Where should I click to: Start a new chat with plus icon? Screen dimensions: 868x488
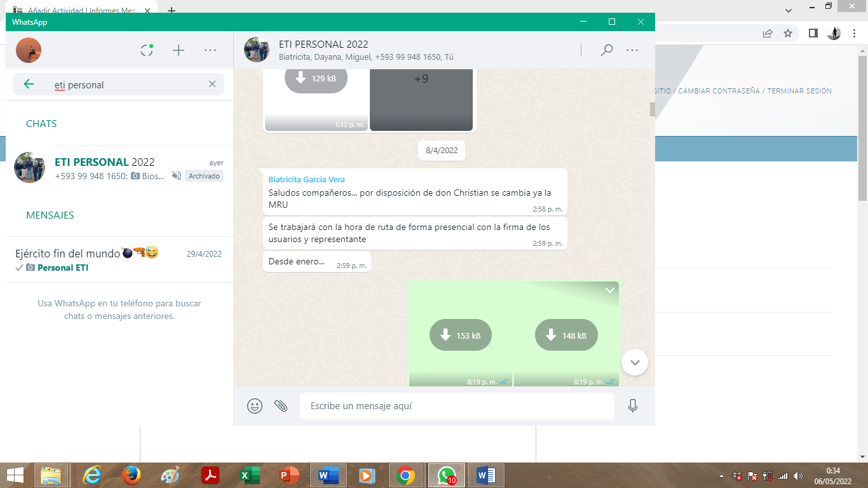(179, 50)
